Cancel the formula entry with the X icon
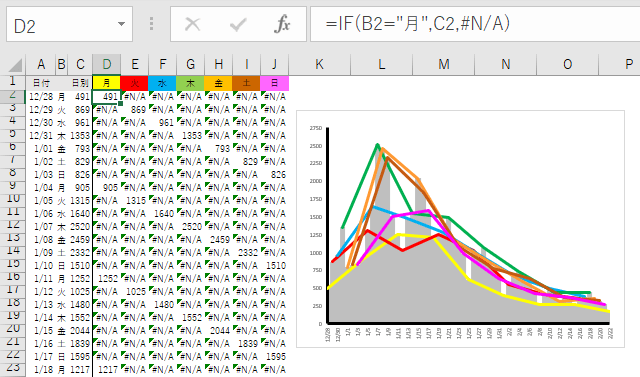This screenshot has width=640, height=377. [x=192, y=24]
